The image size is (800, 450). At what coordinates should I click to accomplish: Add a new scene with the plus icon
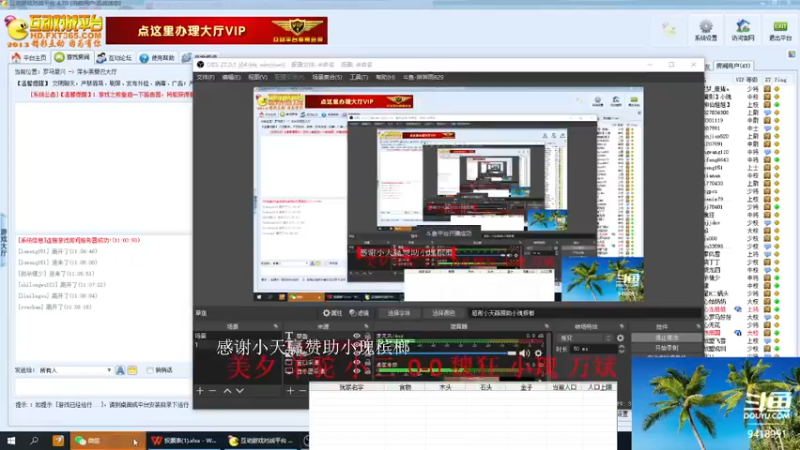[200, 391]
